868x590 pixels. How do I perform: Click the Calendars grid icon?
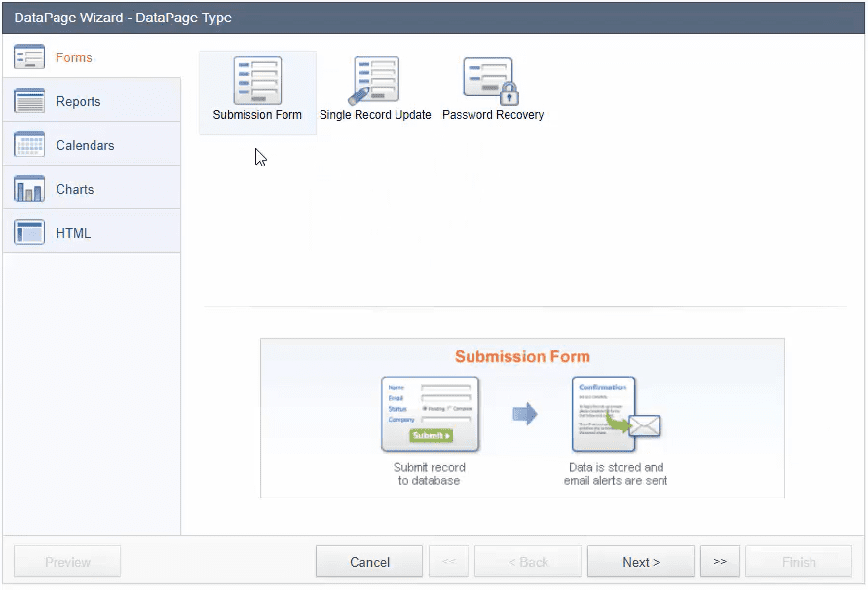click(x=29, y=145)
